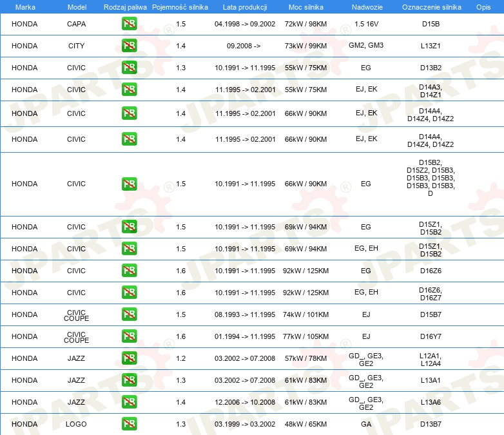Image resolution: width=504 pixels, height=435 pixels.
Task: Click fuel icon in JAZZ L13A6 row
Action: click(x=129, y=402)
